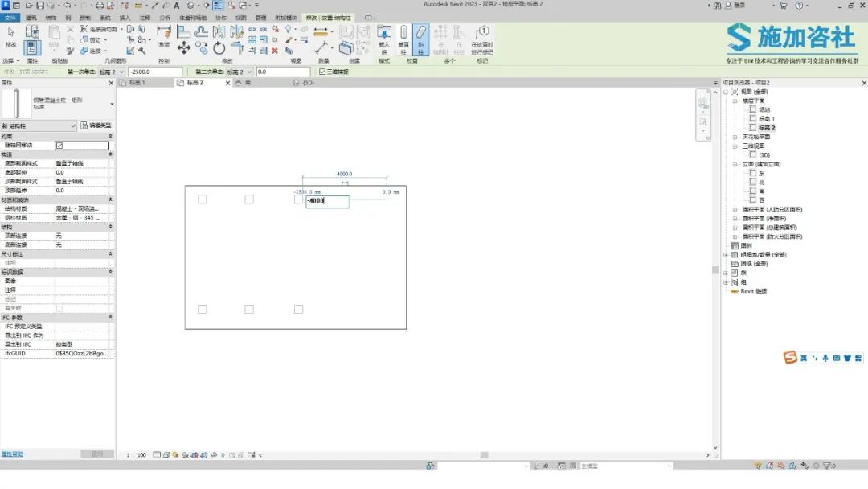Collapse the 楼层平面 tree node
Viewport: 868px width, 489px height.
[x=735, y=101]
